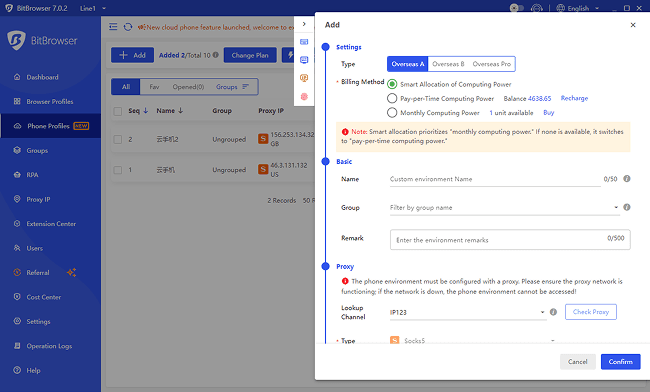Click the Help question-mark icon

(17, 370)
